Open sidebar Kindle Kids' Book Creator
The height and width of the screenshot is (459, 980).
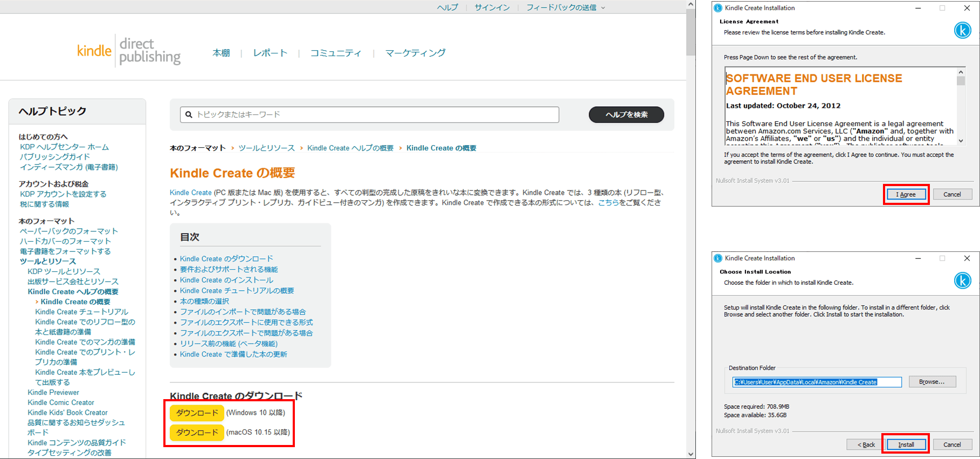click(67, 413)
